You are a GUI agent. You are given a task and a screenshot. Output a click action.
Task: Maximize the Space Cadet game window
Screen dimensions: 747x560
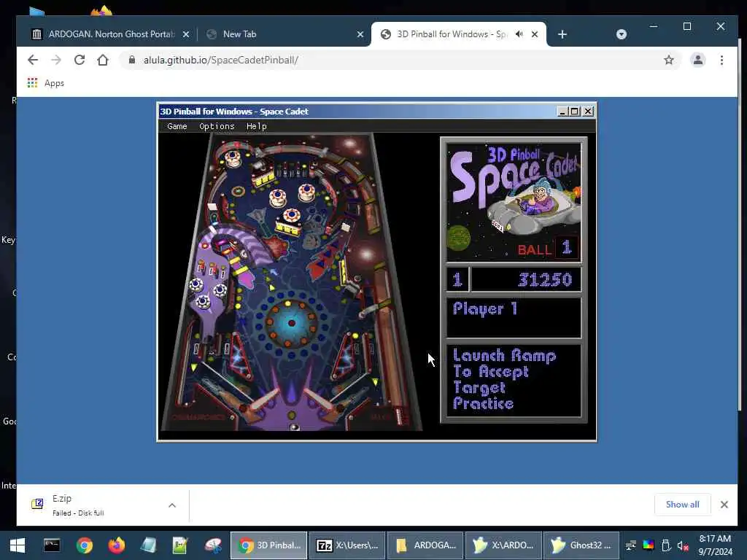click(x=575, y=112)
